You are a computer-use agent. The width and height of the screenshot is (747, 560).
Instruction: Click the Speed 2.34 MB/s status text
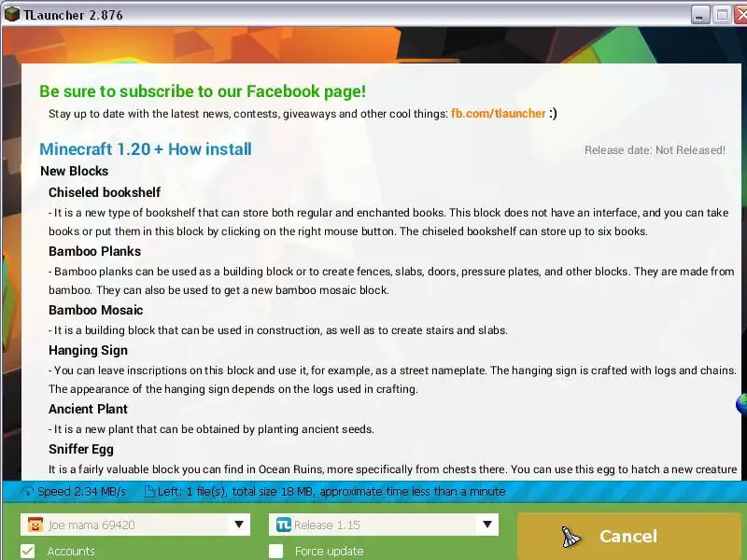click(81, 492)
